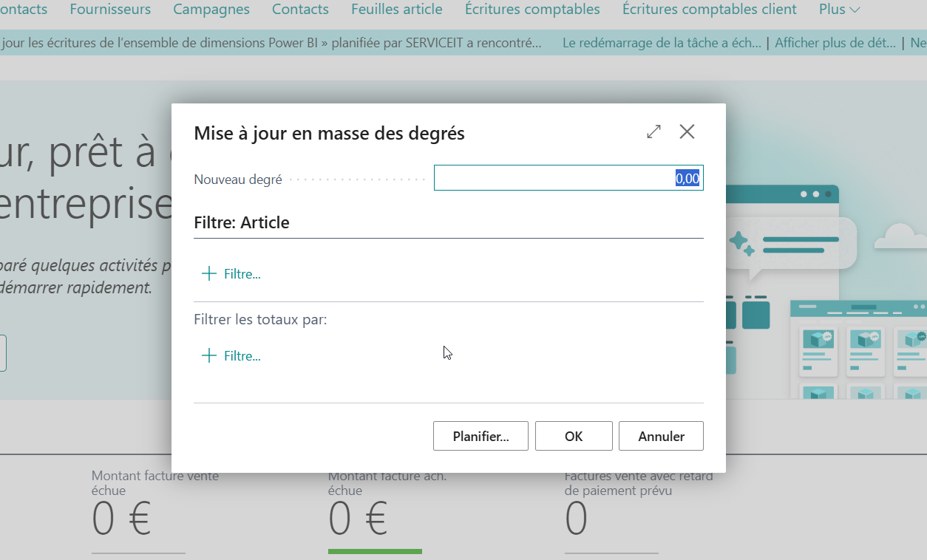Click the redémarrage de la tâche notification link
The width and height of the screenshot is (927, 560).
(x=662, y=43)
